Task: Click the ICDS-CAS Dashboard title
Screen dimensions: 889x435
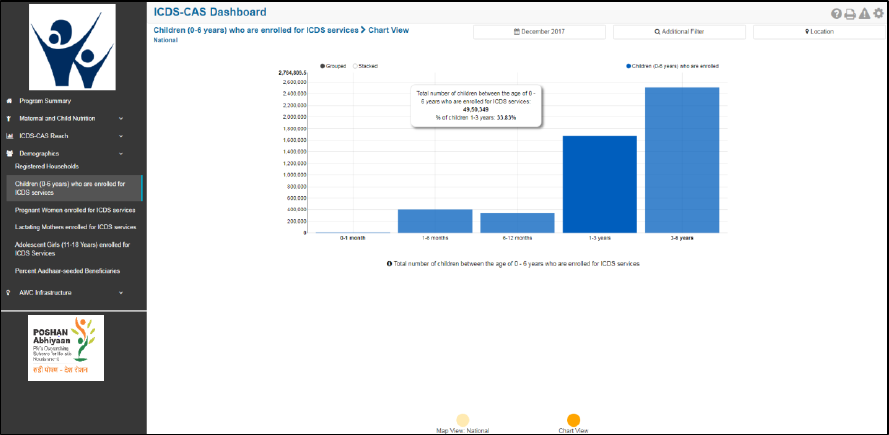Action: (210, 12)
